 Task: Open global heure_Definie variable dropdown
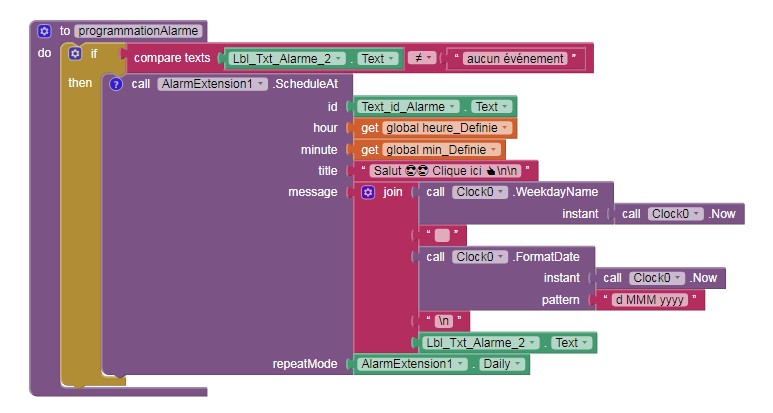click(447, 128)
